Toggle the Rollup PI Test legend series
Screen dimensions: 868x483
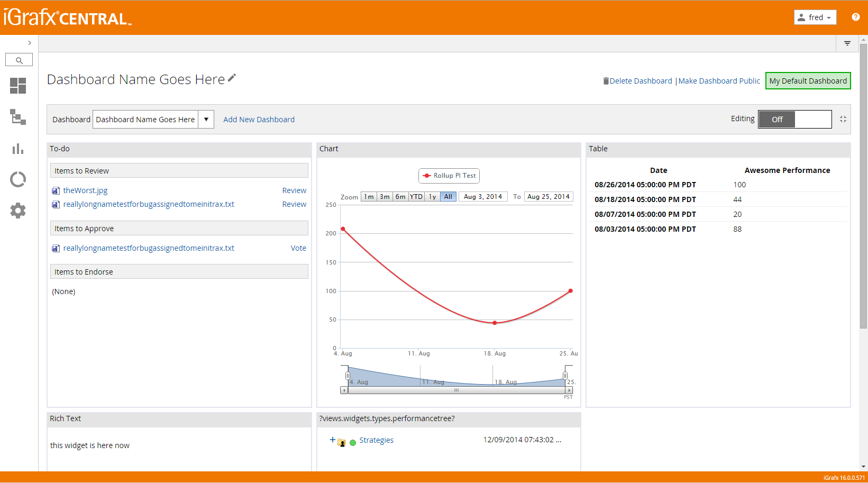(449, 176)
